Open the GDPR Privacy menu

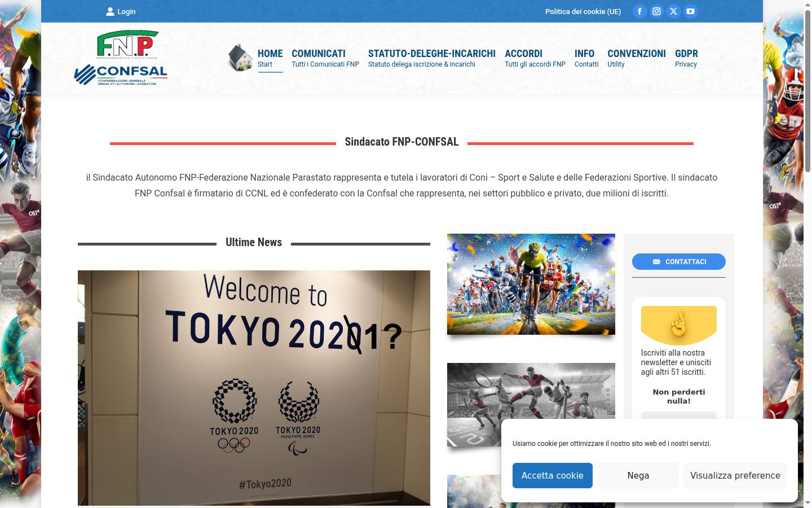(686, 58)
